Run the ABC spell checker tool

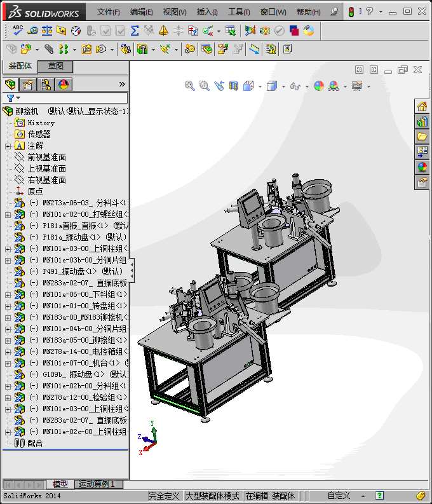tap(17, 31)
